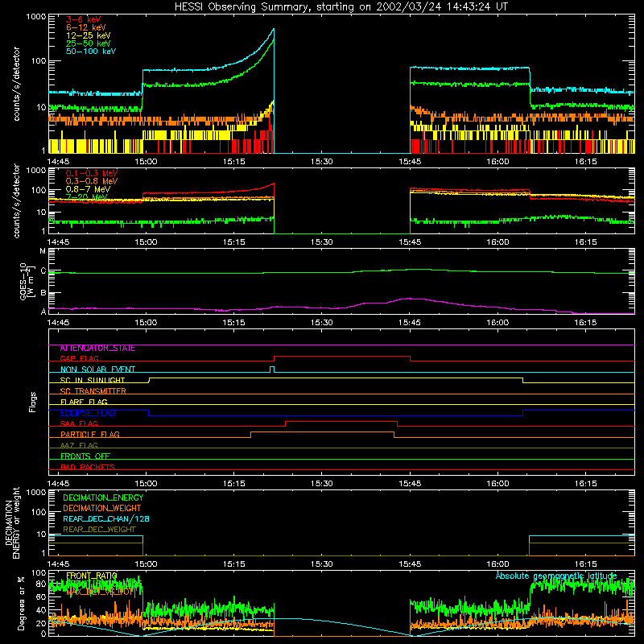This screenshot has height=644, width=644.
Task: Click the 16:00 tick label under the Flags panel
Action: (x=497, y=484)
